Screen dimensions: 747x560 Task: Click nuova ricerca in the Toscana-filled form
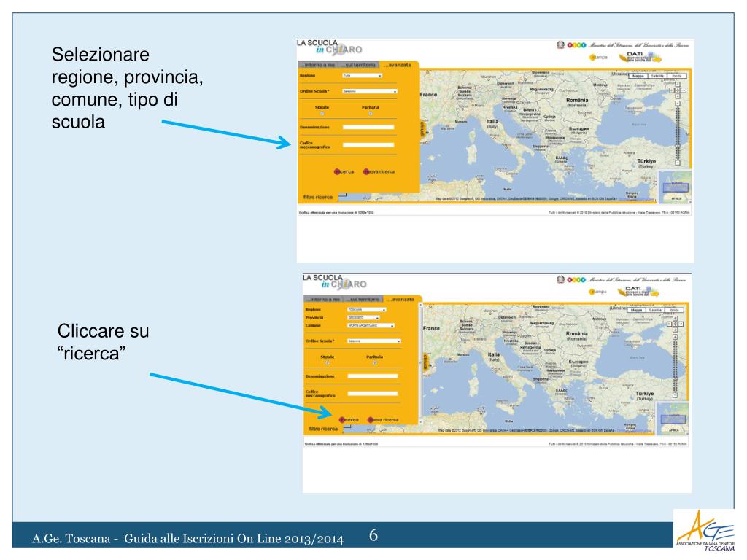pyautogui.click(x=384, y=420)
